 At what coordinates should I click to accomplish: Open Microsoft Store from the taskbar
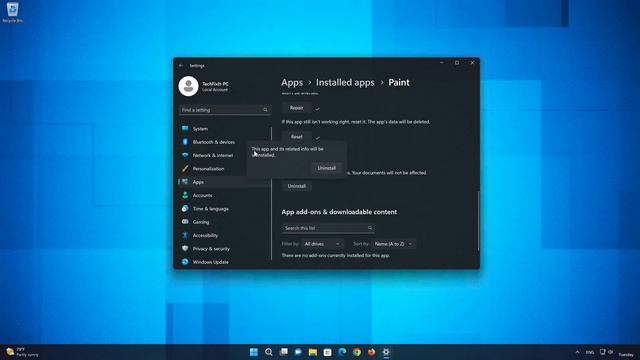tap(327, 352)
